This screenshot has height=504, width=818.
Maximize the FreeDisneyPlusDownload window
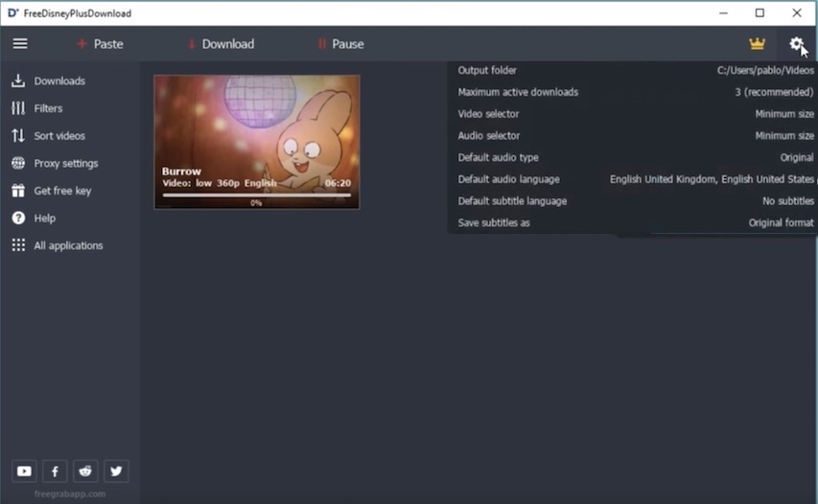click(x=760, y=13)
